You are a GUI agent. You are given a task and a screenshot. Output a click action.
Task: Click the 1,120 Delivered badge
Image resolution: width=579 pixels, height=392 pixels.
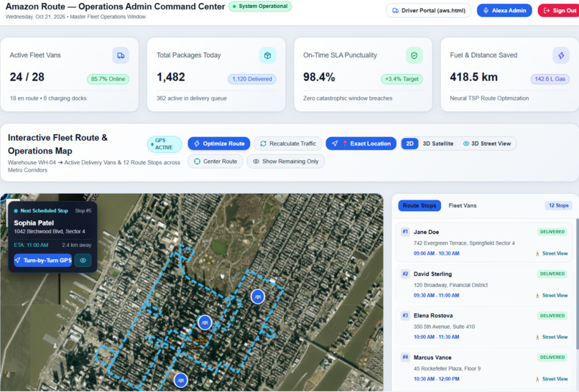252,79
